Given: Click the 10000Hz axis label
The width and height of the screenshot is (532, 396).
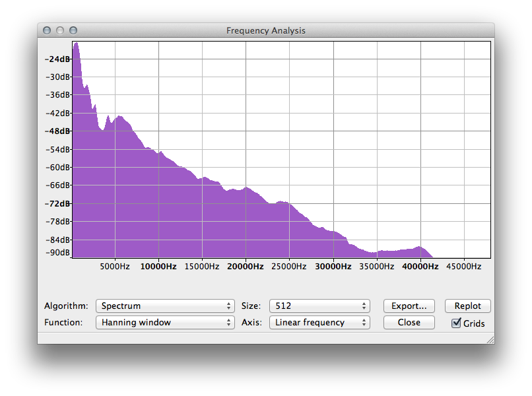Looking at the screenshot, I should pyautogui.click(x=158, y=267).
